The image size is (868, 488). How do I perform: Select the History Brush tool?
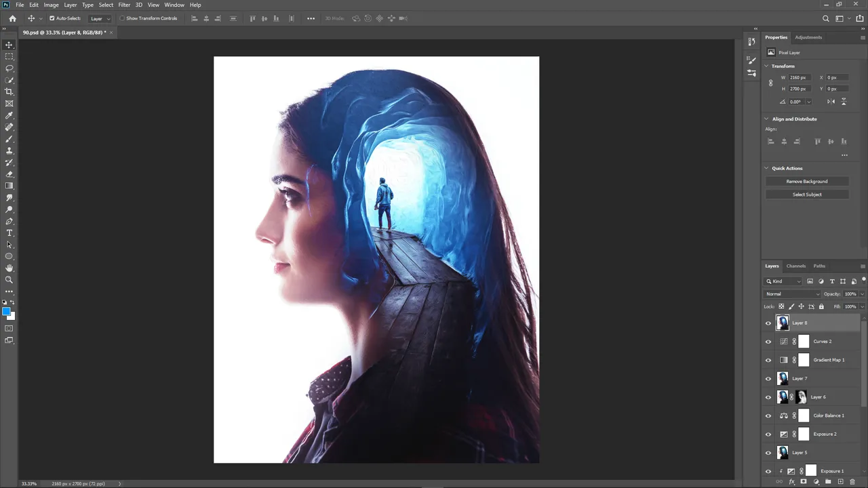point(9,163)
